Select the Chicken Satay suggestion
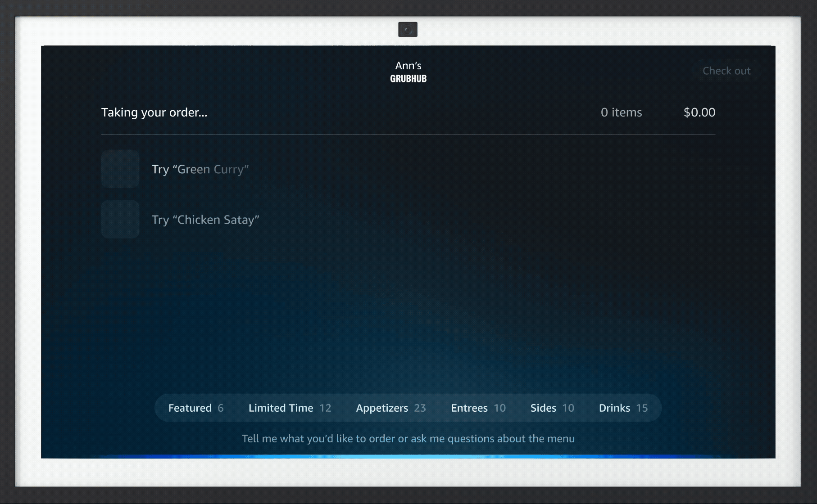The width and height of the screenshot is (817, 504). point(205,220)
